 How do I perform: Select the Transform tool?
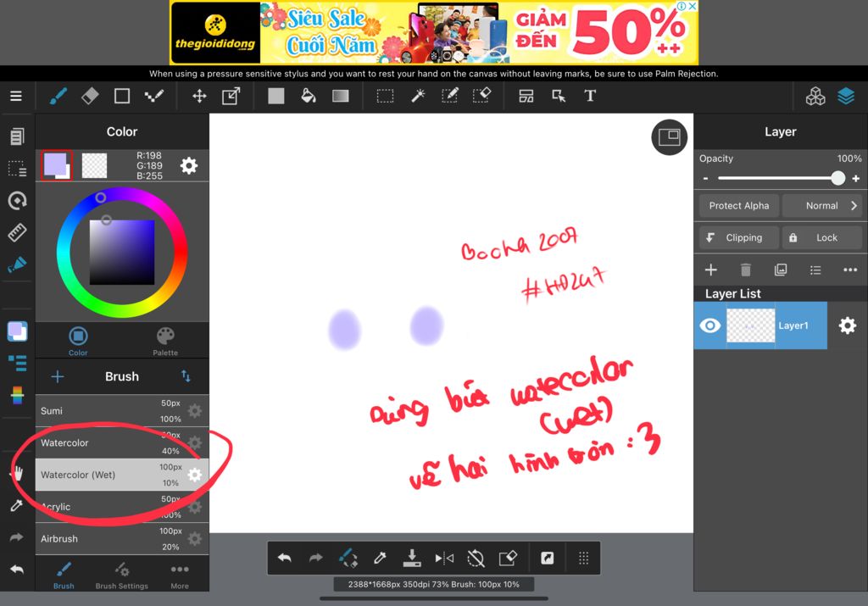point(231,96)
